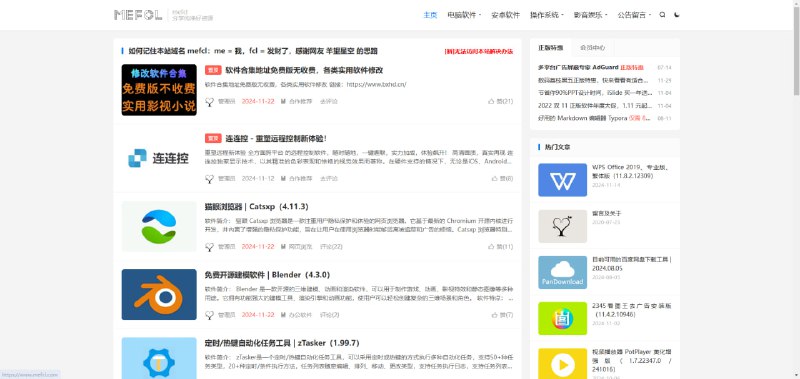800x379 pixels.
Task: Open the Blender logo thumbnail
Action: tap(159, 294)
